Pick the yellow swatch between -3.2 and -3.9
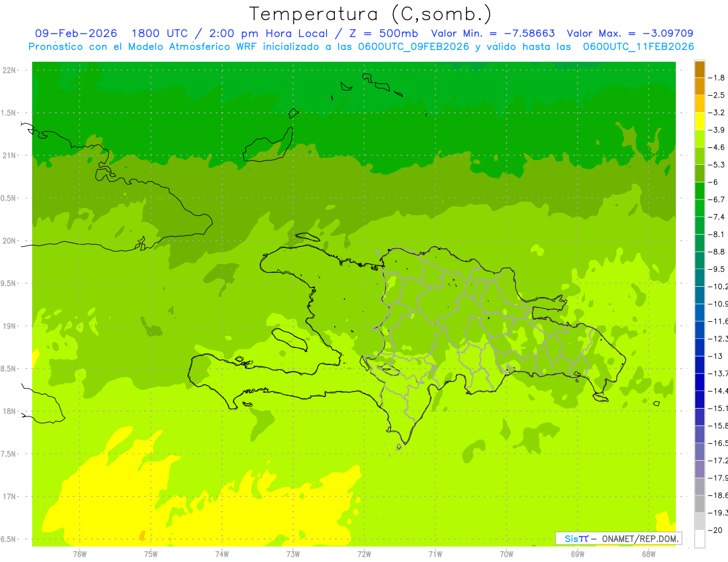Screen dimensions: 728x562 point(699,121)
